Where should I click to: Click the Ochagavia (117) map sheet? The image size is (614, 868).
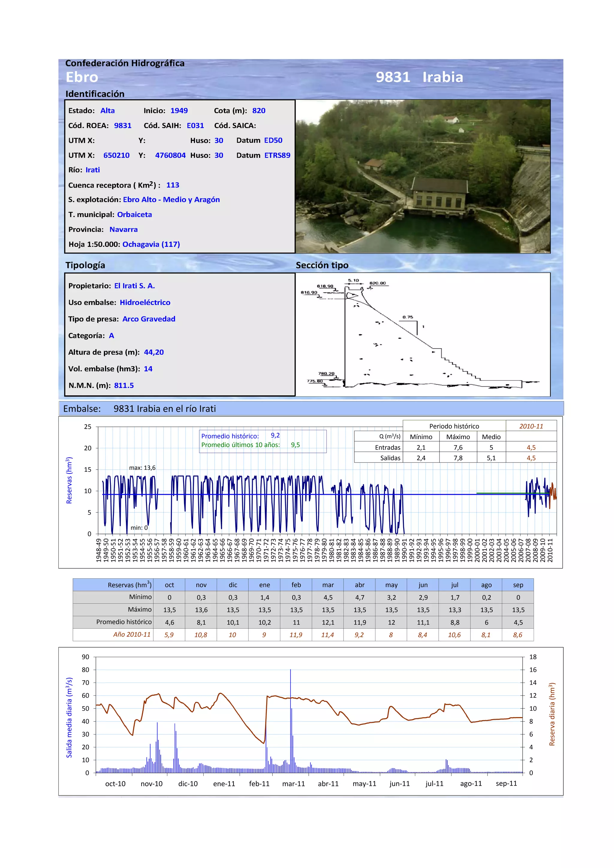[151, 244]
